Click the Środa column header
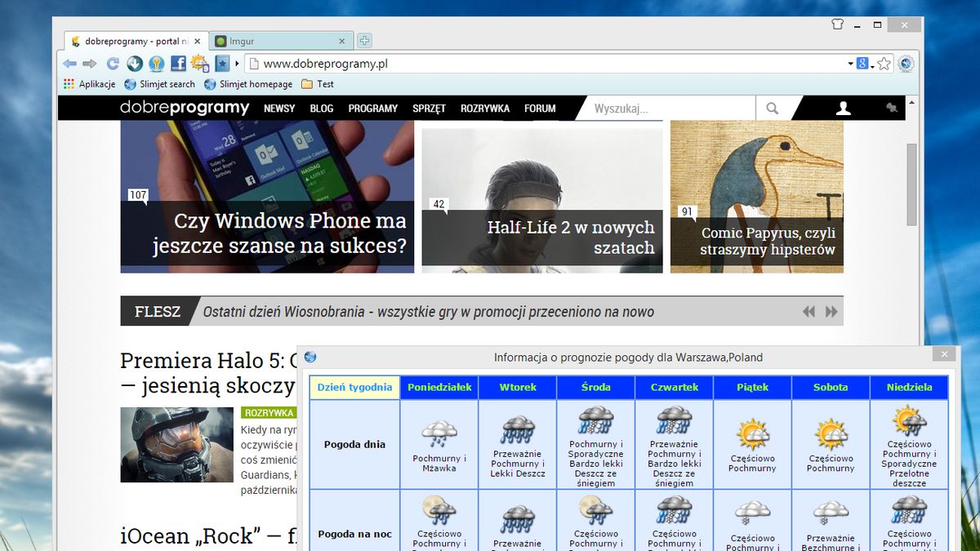Screen dimensions: 980x551 point(596,387)
